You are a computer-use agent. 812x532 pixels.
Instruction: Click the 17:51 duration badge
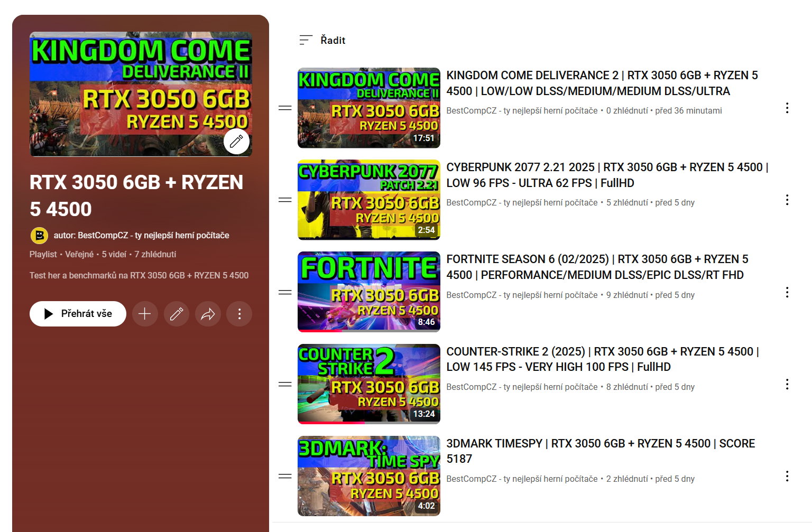423,138
